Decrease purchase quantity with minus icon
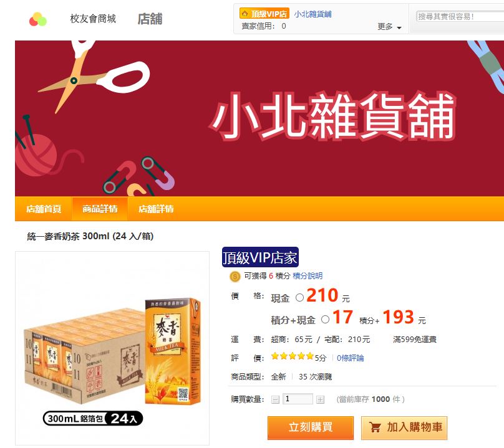 point(275,399)
